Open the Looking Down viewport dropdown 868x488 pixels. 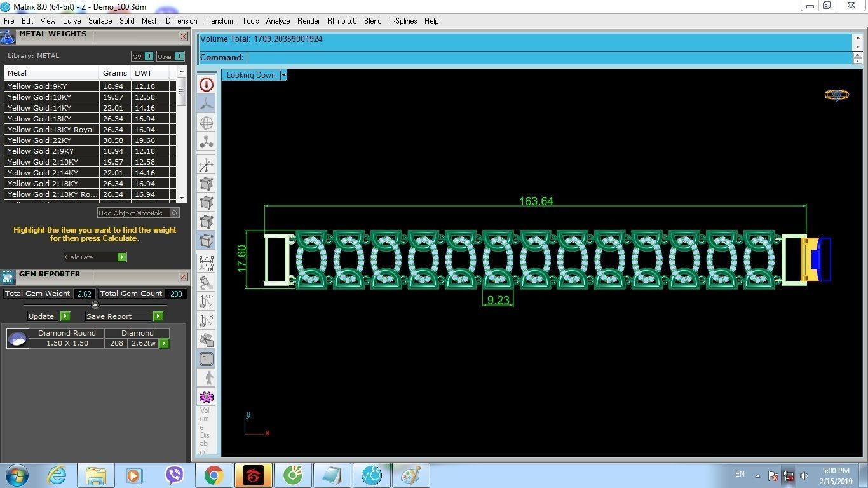pyautogui.click(x=283, y=75)
